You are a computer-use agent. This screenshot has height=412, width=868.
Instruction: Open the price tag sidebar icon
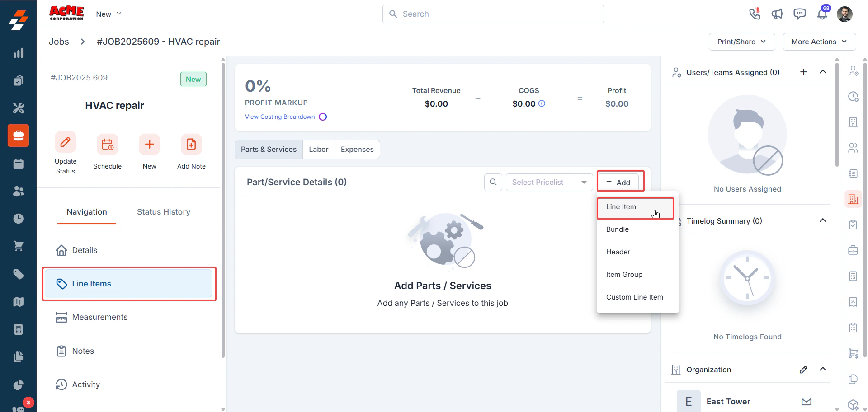(18, 274)
